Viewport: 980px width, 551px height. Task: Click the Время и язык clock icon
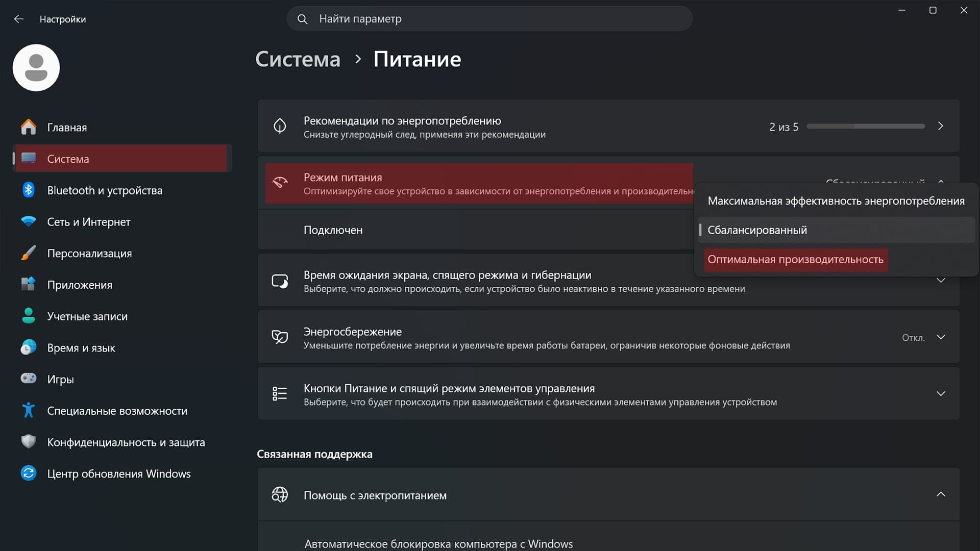(x=29, y=347)
